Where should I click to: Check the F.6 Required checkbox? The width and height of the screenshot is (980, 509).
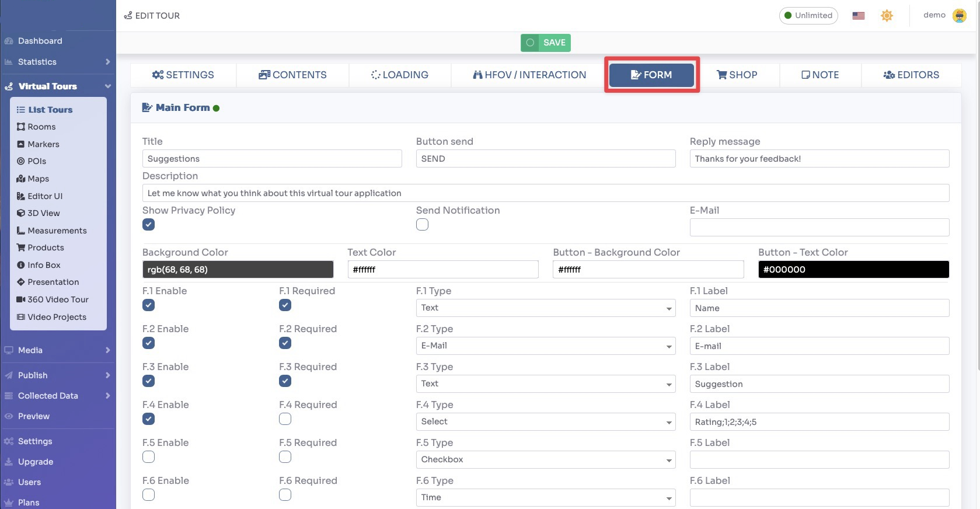[x=285, y=495]
